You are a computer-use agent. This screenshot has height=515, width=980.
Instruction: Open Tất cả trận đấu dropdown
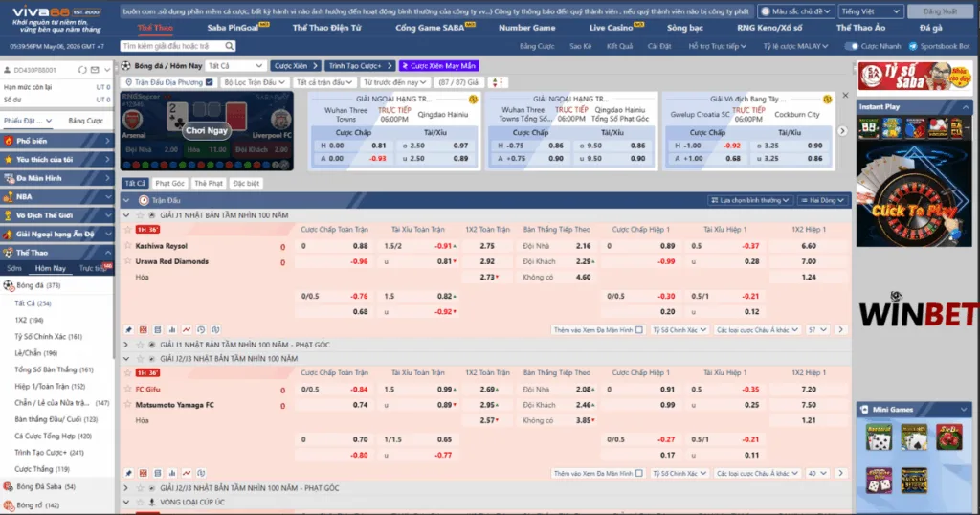(323, 82)
